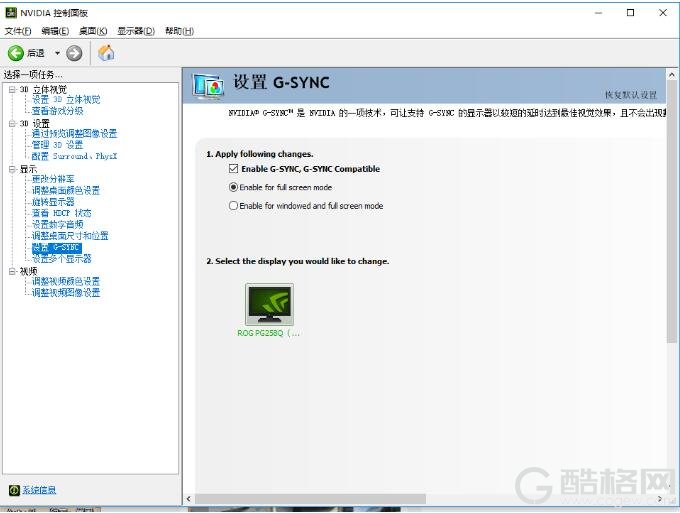This screenshot has width=680, height=513.
Task: Open the 系统信息 link
Action: coord(39,490)
